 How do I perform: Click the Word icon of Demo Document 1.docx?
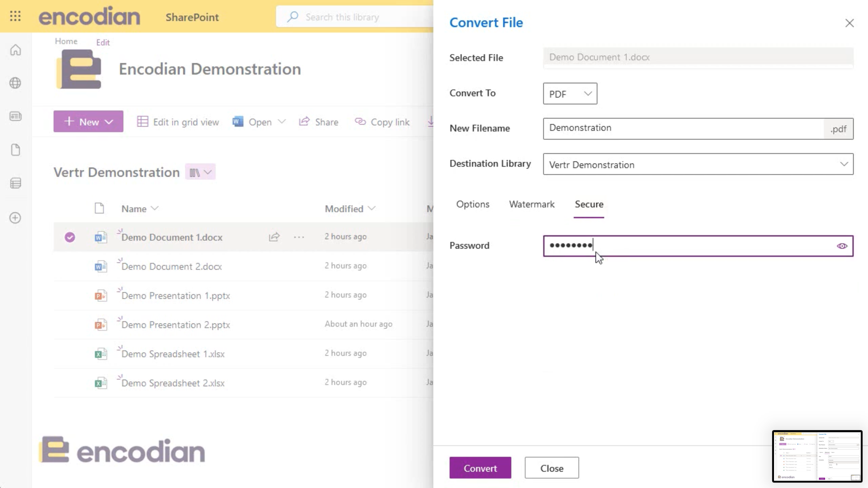tap(100, 237)
